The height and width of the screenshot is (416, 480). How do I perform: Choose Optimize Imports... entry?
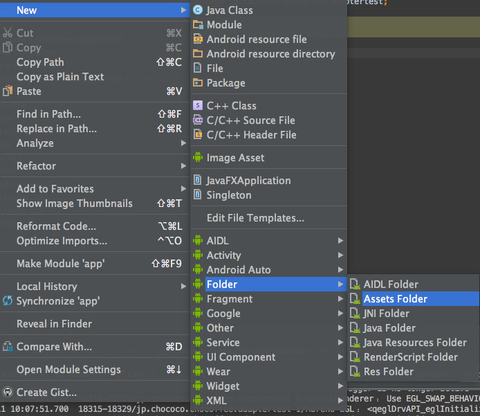(95, 241)
